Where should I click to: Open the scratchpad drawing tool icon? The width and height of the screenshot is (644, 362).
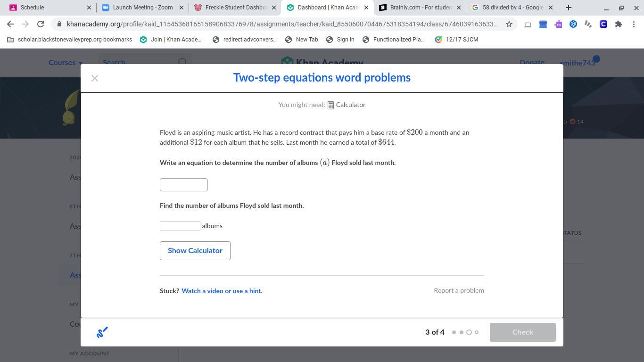tap(102, 332)
